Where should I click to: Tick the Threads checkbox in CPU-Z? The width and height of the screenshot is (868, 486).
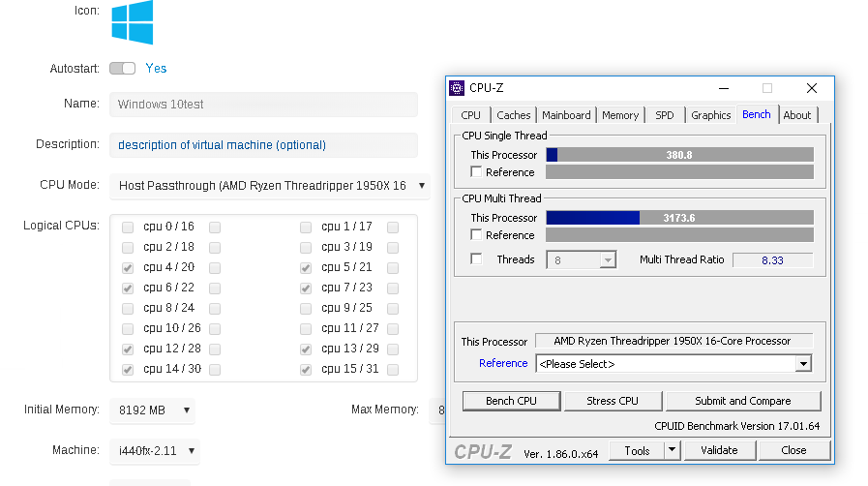[x=476, y=258]
